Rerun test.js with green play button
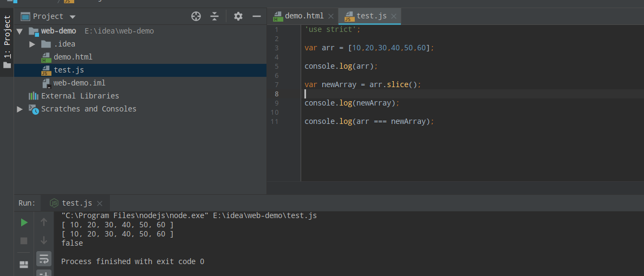This screenshot has width=644, height=276. click(x=24, y=222)
